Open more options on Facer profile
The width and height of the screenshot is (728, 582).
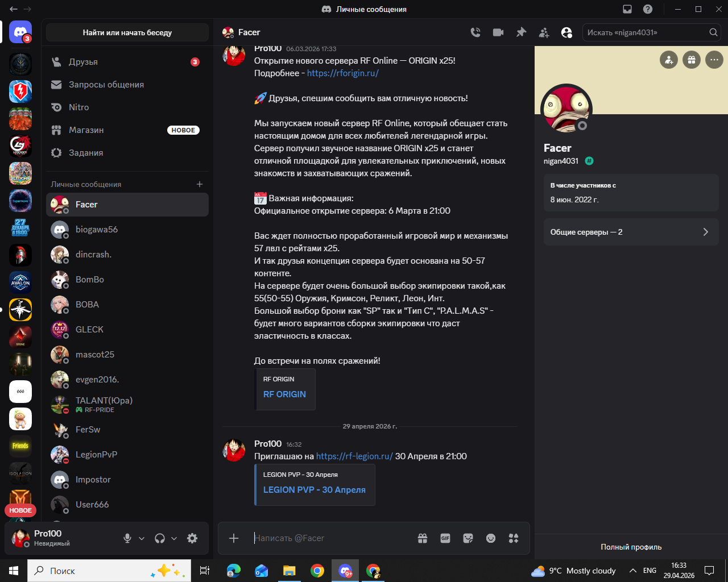[714, 59]
